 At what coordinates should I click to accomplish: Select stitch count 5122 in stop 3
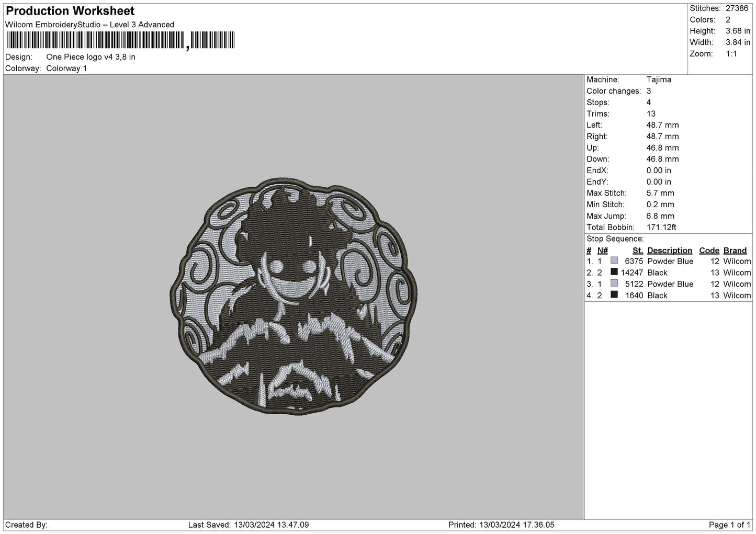click(x=634, y=284)
